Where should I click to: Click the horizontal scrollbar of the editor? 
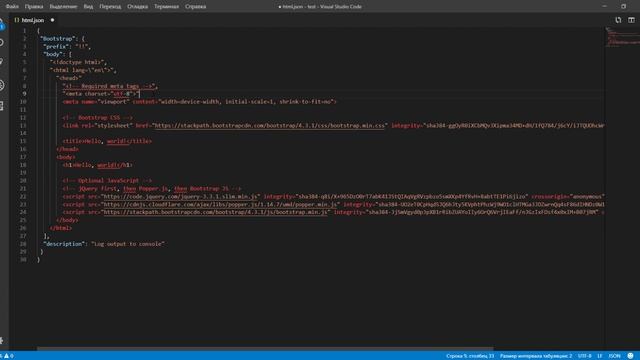265,349
